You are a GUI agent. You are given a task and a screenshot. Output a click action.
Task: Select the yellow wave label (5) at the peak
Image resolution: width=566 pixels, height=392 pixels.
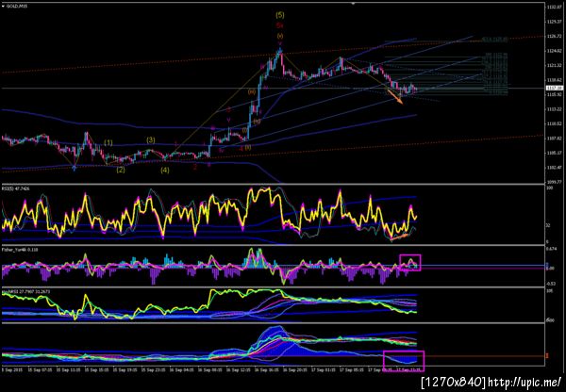point(280,15)
